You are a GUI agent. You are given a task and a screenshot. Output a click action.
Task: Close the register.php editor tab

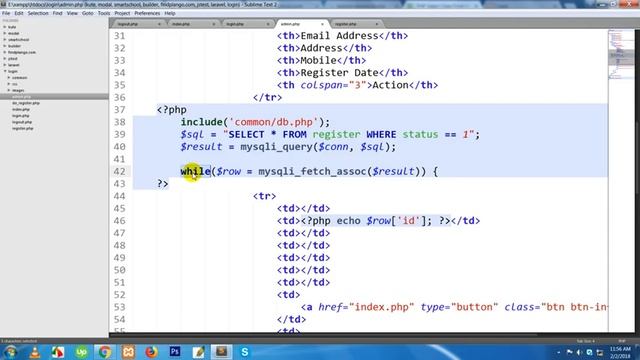click(x=376, y=24)
